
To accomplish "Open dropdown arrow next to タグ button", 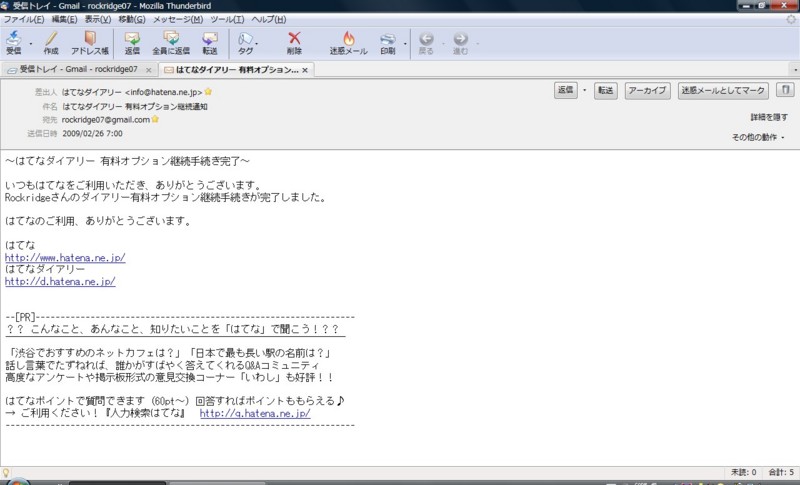I will pos(256,43).
